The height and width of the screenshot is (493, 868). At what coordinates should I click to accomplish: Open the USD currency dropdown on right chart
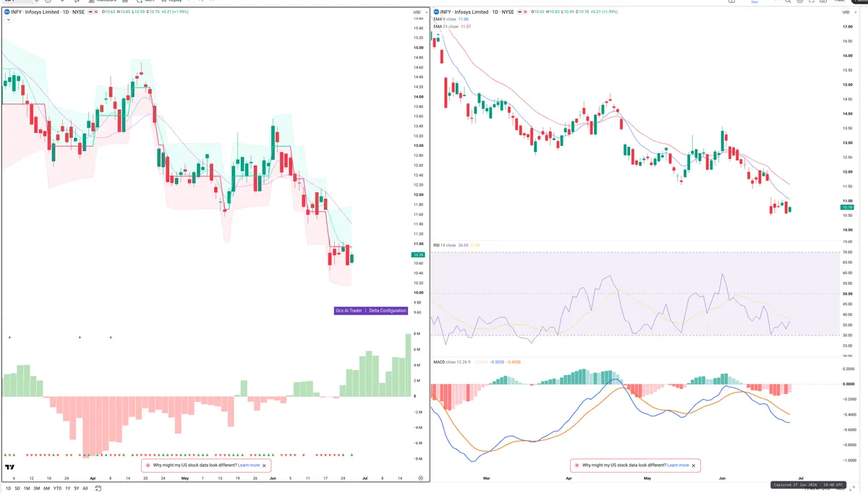click(x=848, y=12)
